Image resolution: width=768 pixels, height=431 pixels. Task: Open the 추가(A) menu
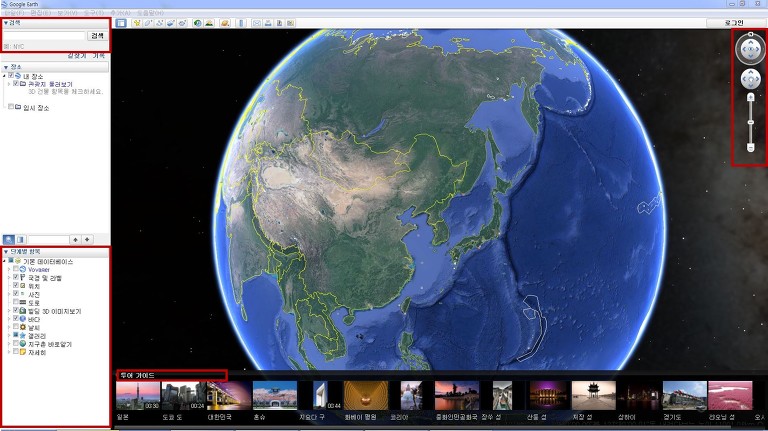[120, 13]
